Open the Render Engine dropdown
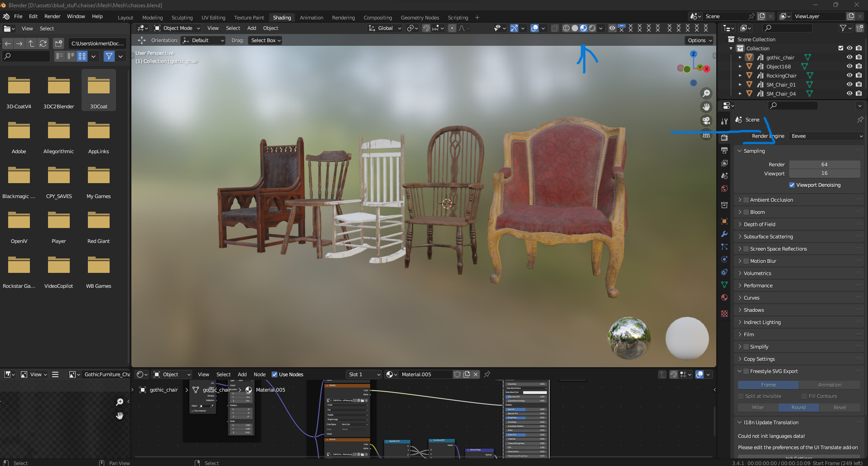The height and width of the screenshot is (466, 868). [x=825, y=136]
